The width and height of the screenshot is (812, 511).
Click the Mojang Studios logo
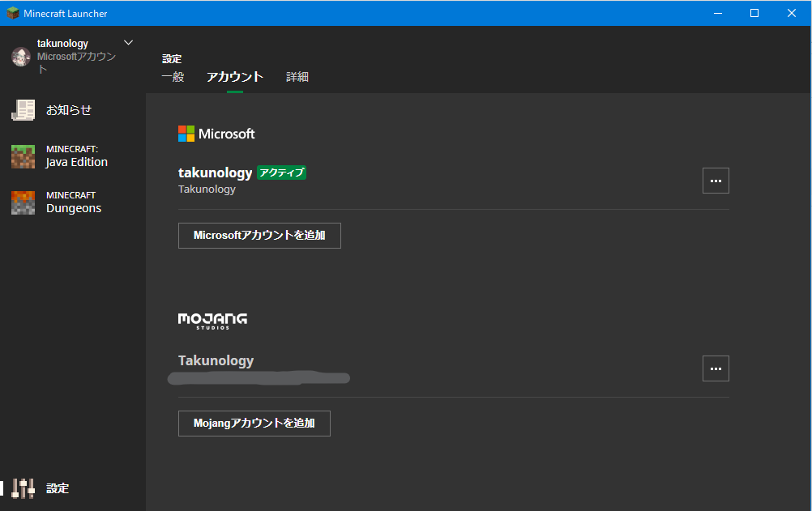coord(212,320)
